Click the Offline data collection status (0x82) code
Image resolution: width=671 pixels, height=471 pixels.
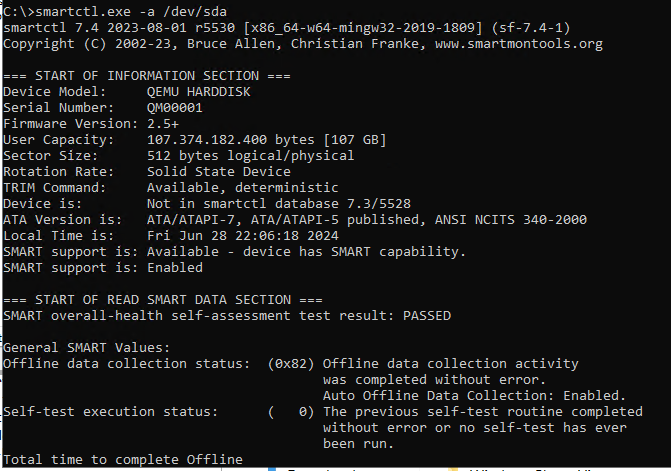tap(290, 364)
